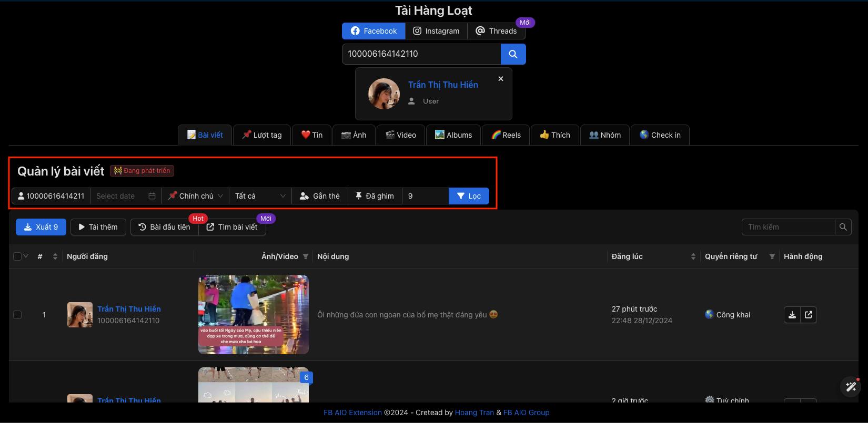
Task: Click the Xuất 9 export button
Action: [x=41, y=227]
